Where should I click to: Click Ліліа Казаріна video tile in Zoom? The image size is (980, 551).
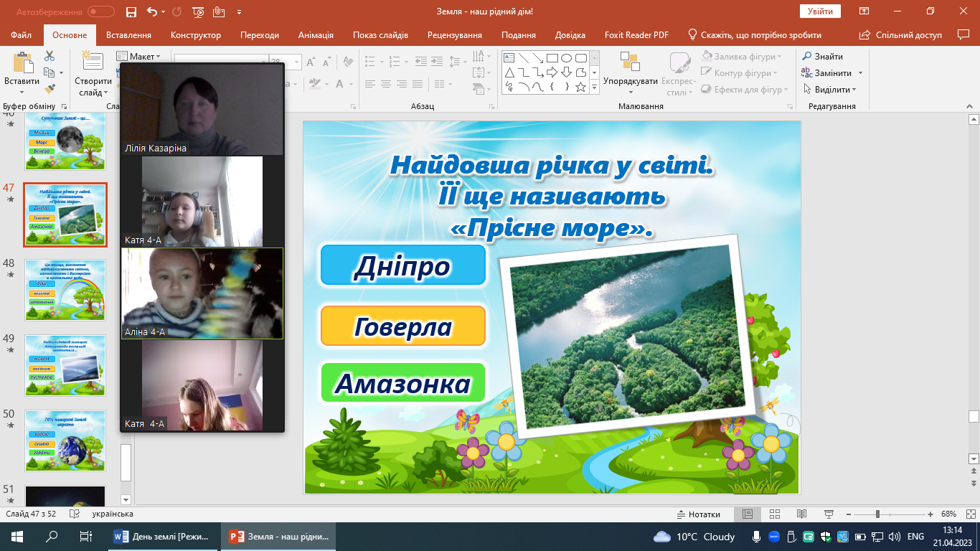pos(202,109)
